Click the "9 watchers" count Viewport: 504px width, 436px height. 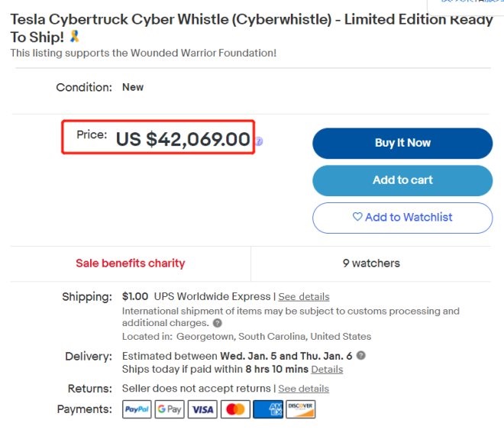click(x=371, y=263)
